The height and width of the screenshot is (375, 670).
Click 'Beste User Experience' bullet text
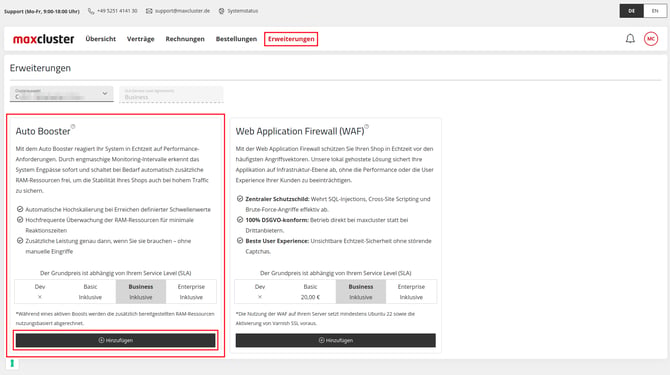(338, 246)
